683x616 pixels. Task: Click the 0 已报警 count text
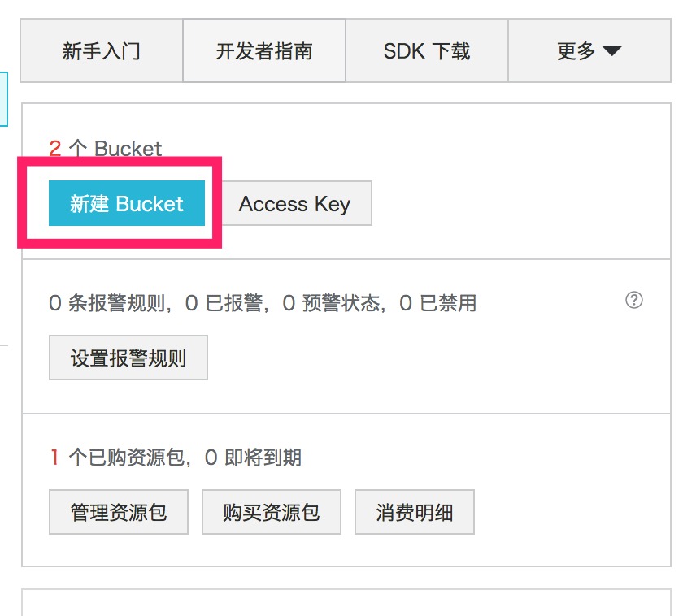click(x=224, y=302)
